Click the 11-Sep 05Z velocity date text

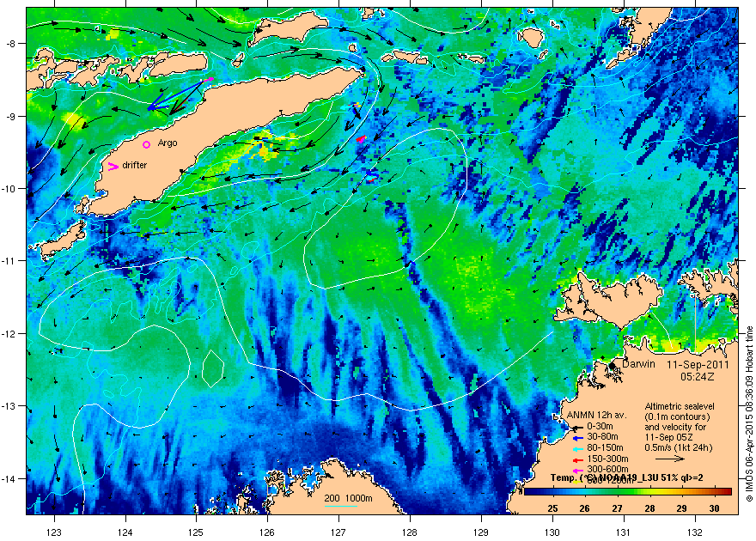tap(668, 437)
